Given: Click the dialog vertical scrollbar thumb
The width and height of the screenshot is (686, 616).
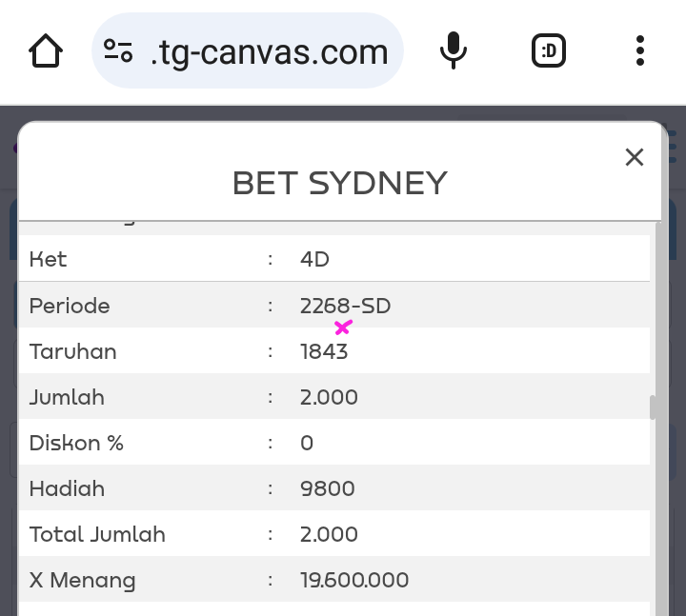Looking at the screenshot, I should point(654,407).
